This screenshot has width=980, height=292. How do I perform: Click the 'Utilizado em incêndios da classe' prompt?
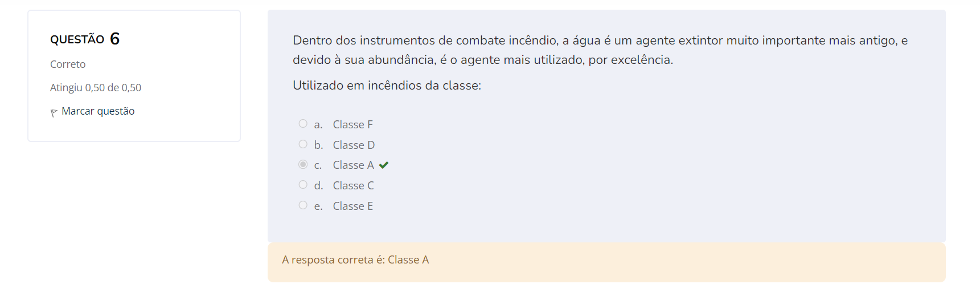[x=387, y=86]
